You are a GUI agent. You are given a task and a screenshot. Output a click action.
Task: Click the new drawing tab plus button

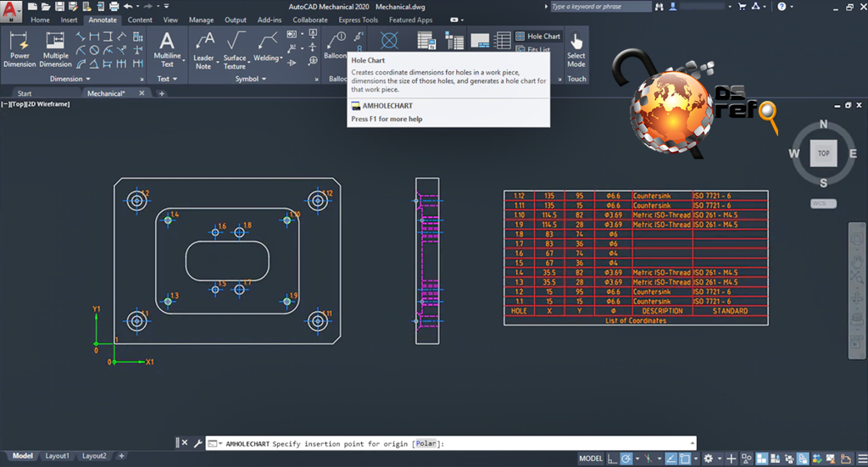click(162, 93)
